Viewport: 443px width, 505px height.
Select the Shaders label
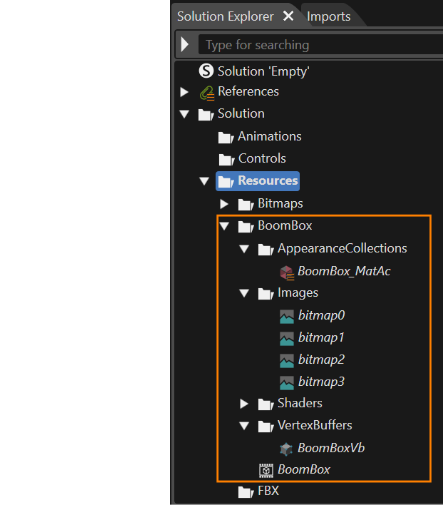tap(300, 403)
